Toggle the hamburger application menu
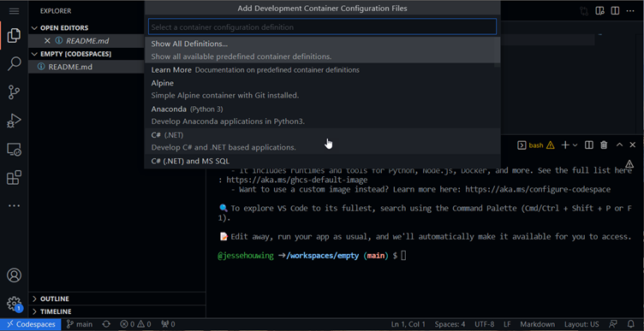The width and height of the screenshot is (644, 331). 14,11
